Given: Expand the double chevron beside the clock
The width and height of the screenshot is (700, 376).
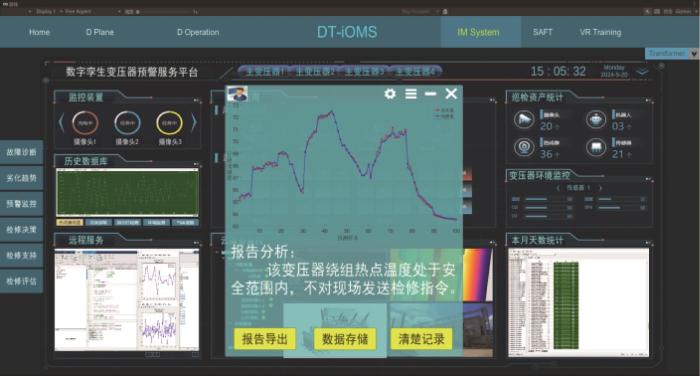Looking at the screenshot, I should pos(642,71).
